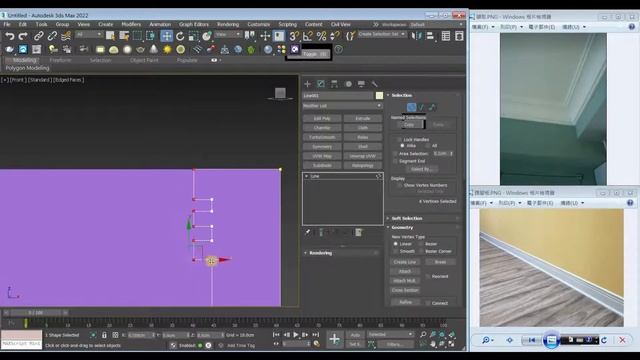Viewport: 640px width, 360px height.
Task: Click the Mirror tool icon
Action: 416,36
